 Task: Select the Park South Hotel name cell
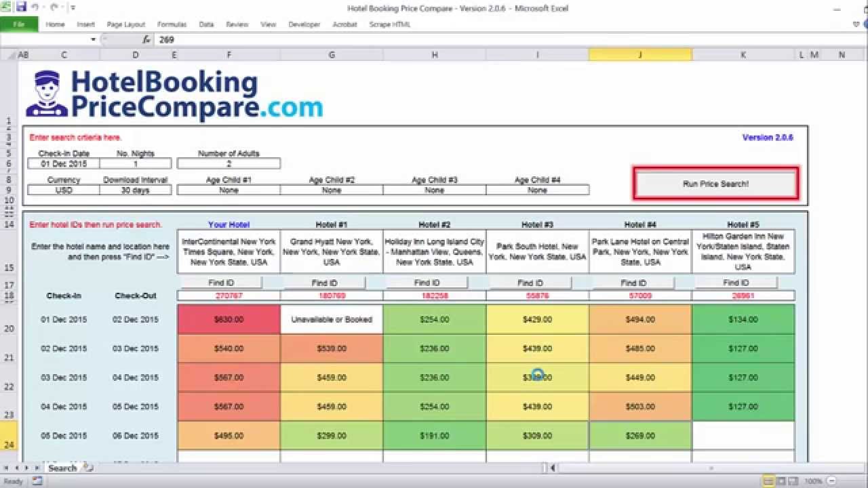coord(538,251)
